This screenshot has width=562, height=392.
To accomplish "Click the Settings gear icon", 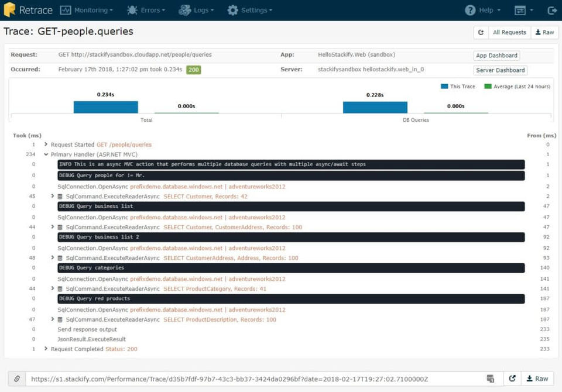I will 232,10.
